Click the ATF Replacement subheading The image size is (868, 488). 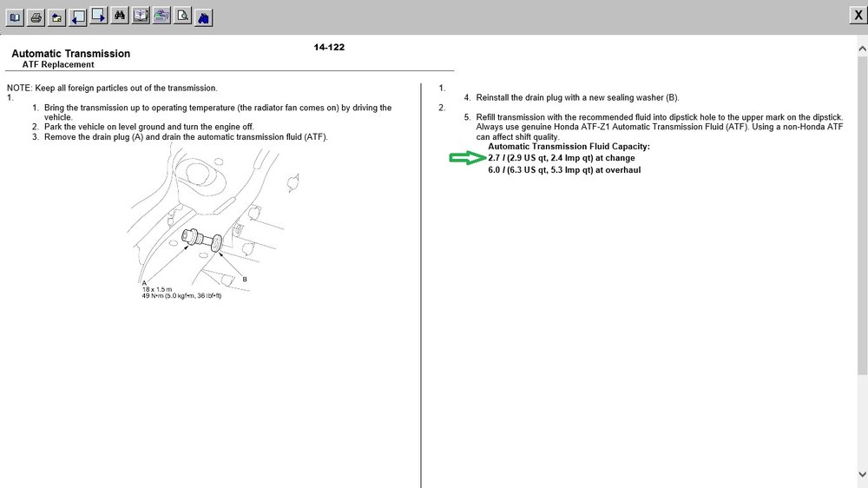[x=58, y=64]
